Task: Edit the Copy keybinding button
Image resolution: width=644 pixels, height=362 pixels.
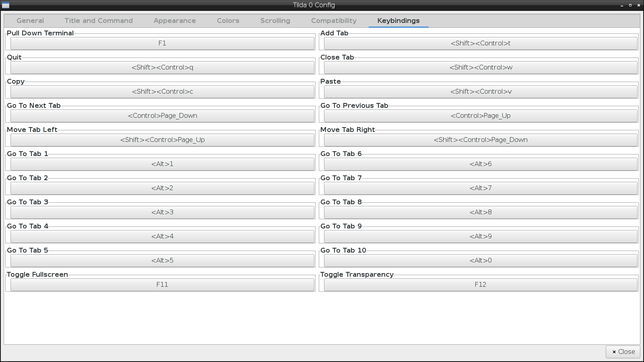Action: 162,92
